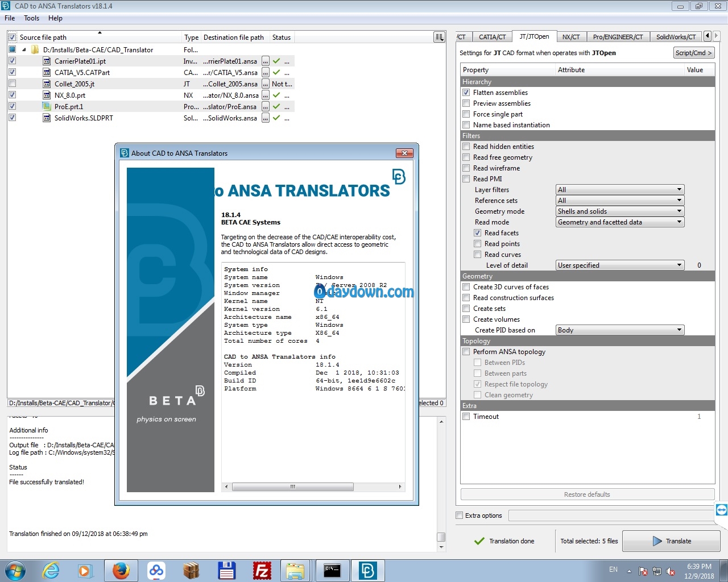The height and width of the screenshot is (582, 728).
Task: Open the Tools menu
Action: coord(32,18)
